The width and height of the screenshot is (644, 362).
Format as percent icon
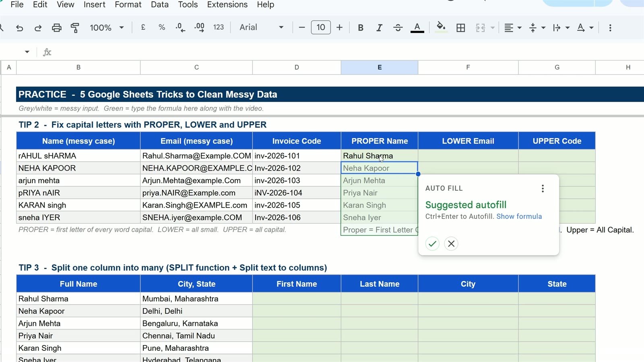click(x=162, y=27)
